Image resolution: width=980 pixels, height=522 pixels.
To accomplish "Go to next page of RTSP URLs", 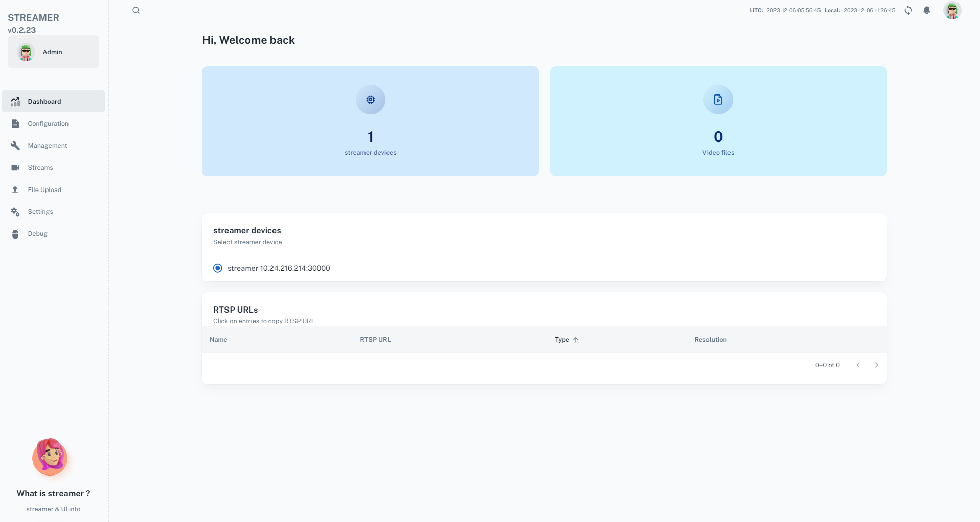I will point(876,365).
